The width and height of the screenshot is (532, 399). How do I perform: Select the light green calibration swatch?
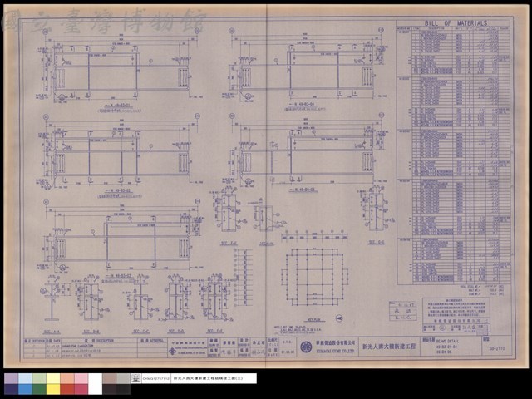(39, 379)
